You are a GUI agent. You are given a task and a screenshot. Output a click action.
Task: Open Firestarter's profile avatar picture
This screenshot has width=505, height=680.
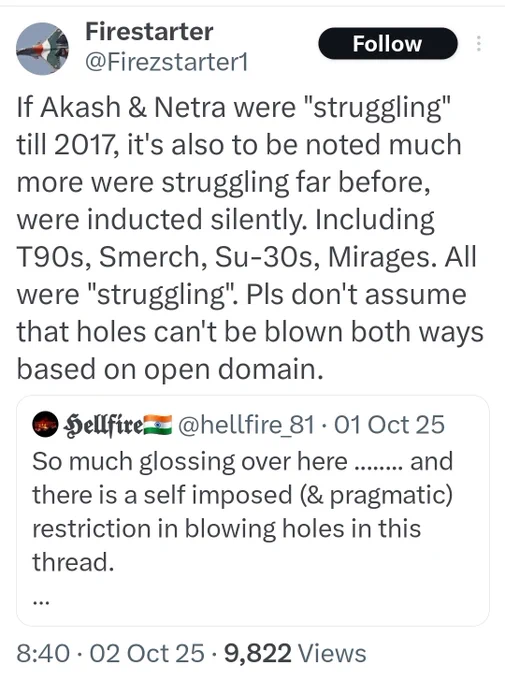pyautogui.click(x=42, y=49)
